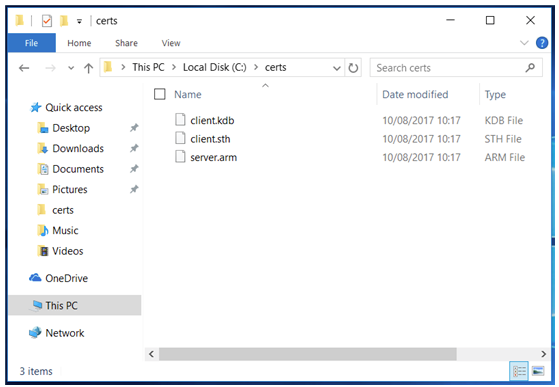Refresh the certs folder view
Screen dimensions: 559x387
353,68
